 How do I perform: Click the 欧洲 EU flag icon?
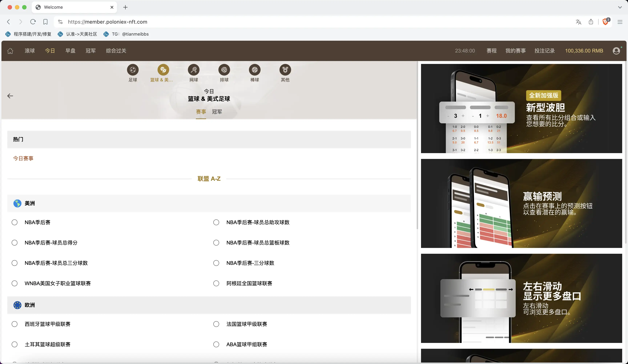click(x=17, y=305)
